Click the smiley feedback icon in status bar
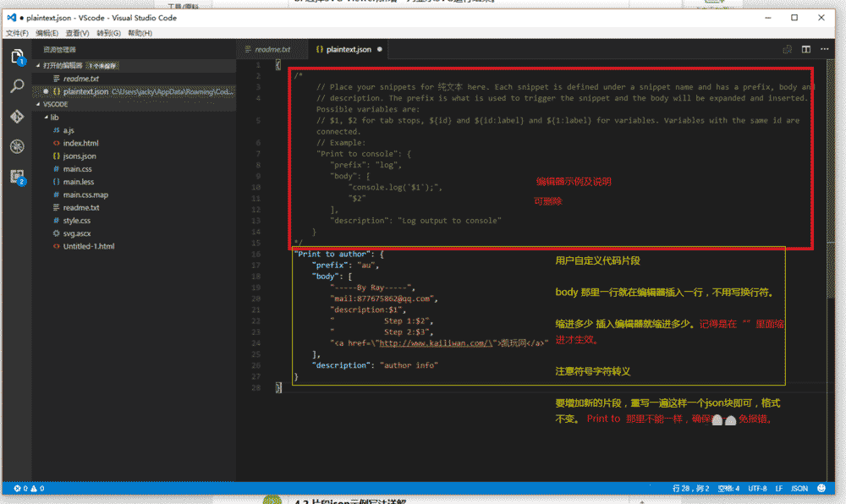This screenshot has height=504, width=846. coord(821,488)
